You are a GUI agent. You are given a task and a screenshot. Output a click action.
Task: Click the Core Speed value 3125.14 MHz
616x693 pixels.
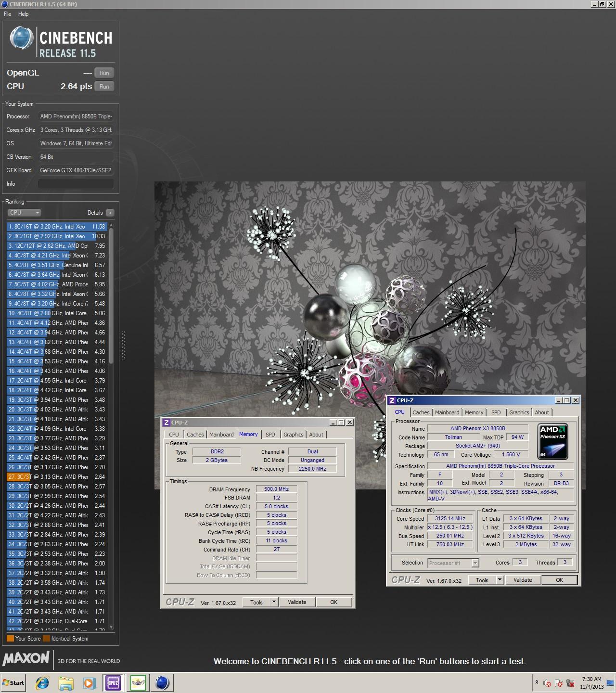450,519
